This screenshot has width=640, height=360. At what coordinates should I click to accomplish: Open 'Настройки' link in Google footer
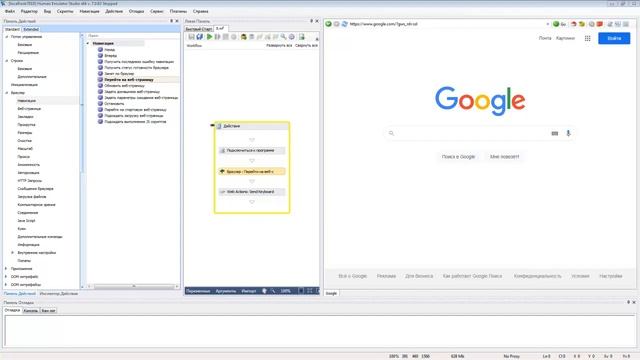(x=610, y=276)
